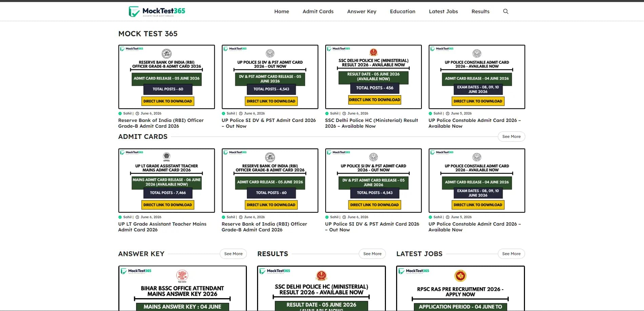Image resolution: width=644 pixels, height=311 pixels.
Task: Click author Sahil under SSC Delhi Police HC card
Action: 334,113
